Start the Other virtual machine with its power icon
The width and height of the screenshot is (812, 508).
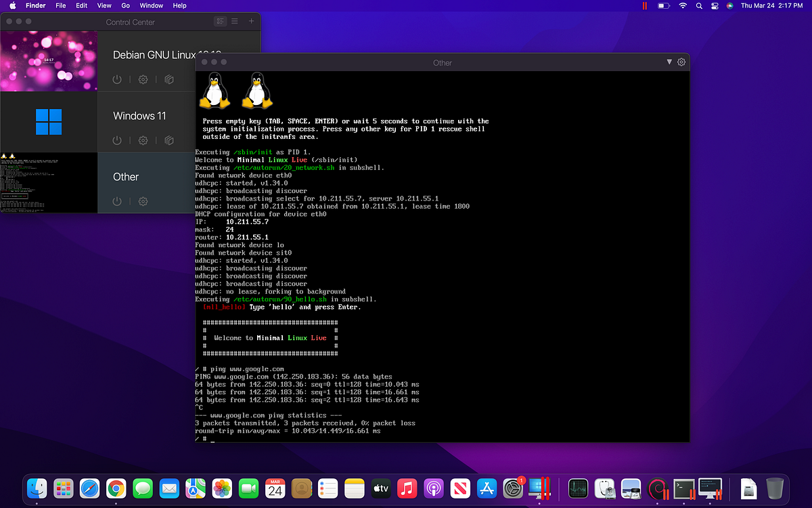click(116, 201)
